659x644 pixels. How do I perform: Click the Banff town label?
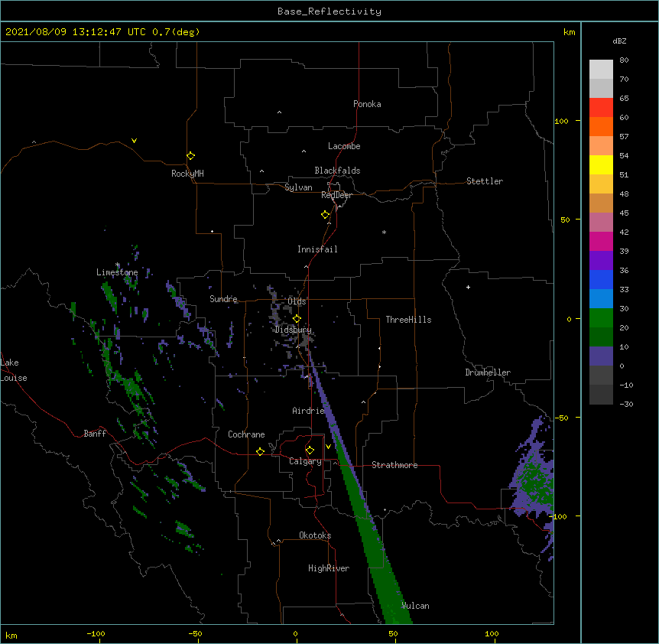tap(95, 434)
